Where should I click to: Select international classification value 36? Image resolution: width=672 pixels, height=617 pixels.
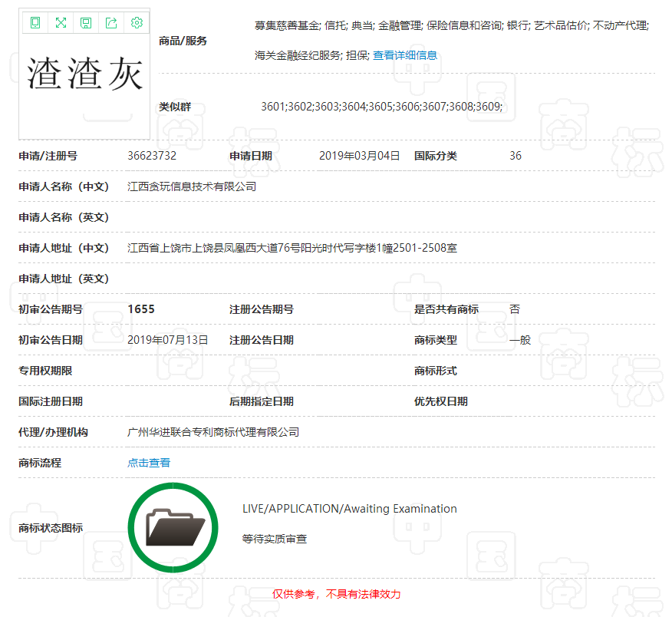(x=513, y=156)
